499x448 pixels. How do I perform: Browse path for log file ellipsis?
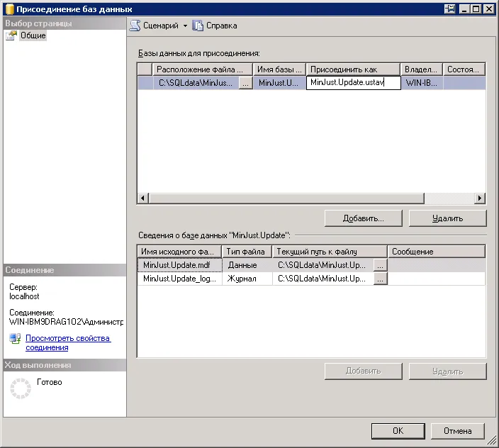381,279
